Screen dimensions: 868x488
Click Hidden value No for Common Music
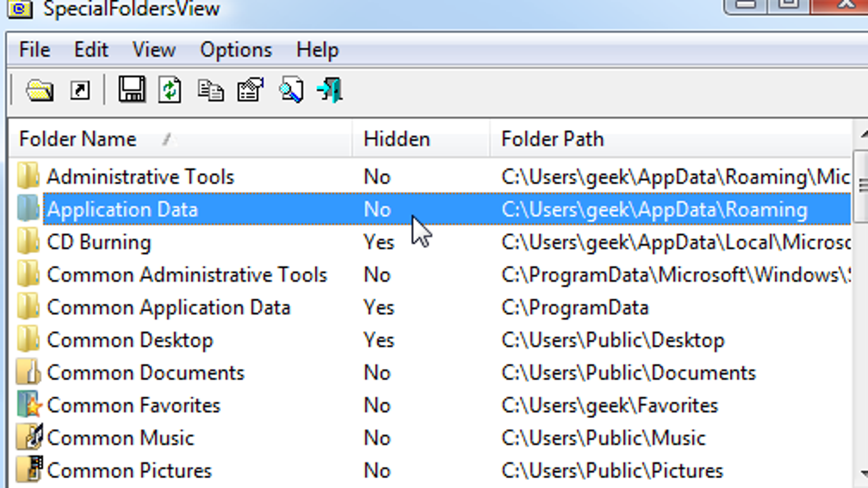[377, 438]
